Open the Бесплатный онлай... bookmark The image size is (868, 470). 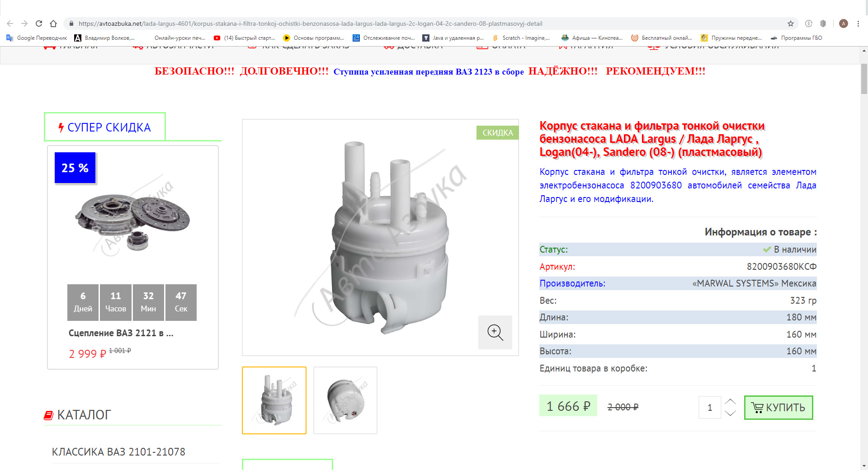click(661, 38)
